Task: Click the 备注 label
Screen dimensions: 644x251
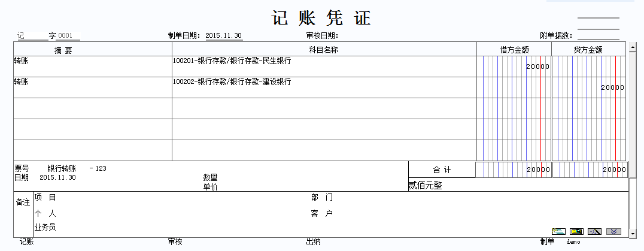Action: [x=23, y=202]
